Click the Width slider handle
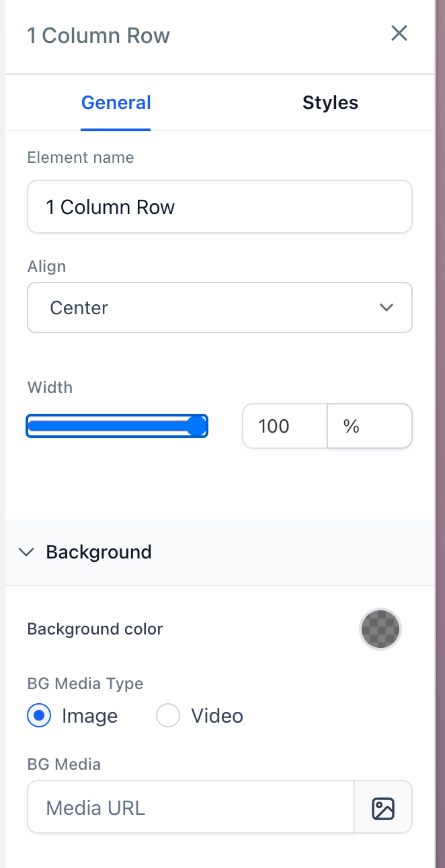The width and height of the screenshot is (445, 868). coord(196,426)
